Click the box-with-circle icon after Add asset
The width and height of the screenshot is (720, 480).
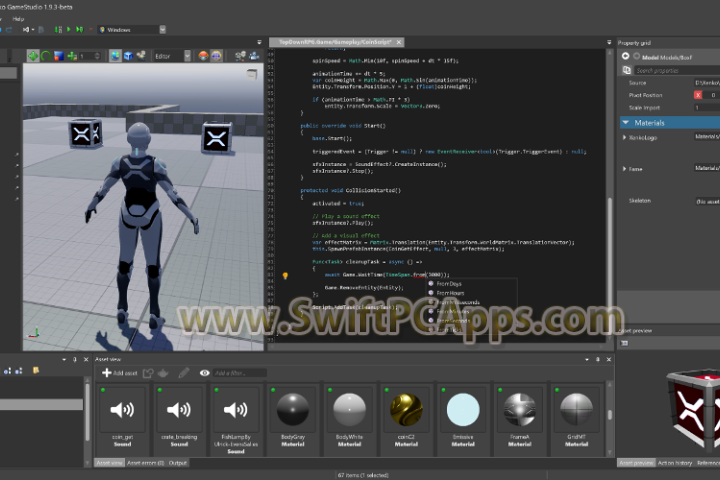coord(148,373)
